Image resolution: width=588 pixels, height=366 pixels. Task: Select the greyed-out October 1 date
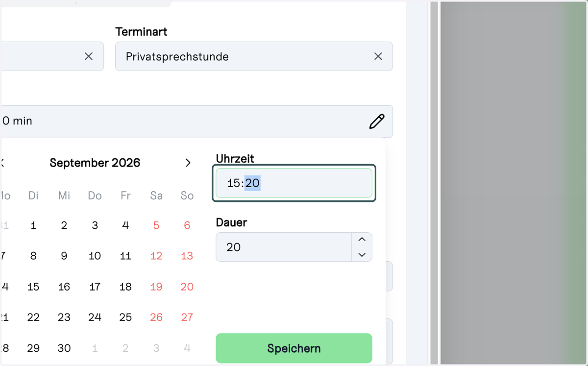point(95,348)
